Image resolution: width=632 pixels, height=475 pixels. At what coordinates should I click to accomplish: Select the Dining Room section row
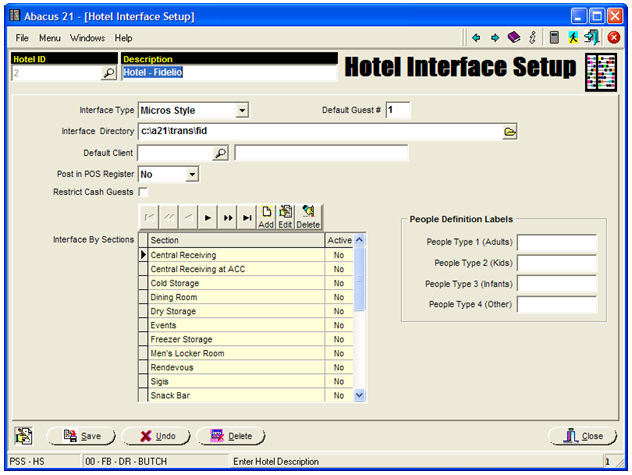[x=236, y=298]
